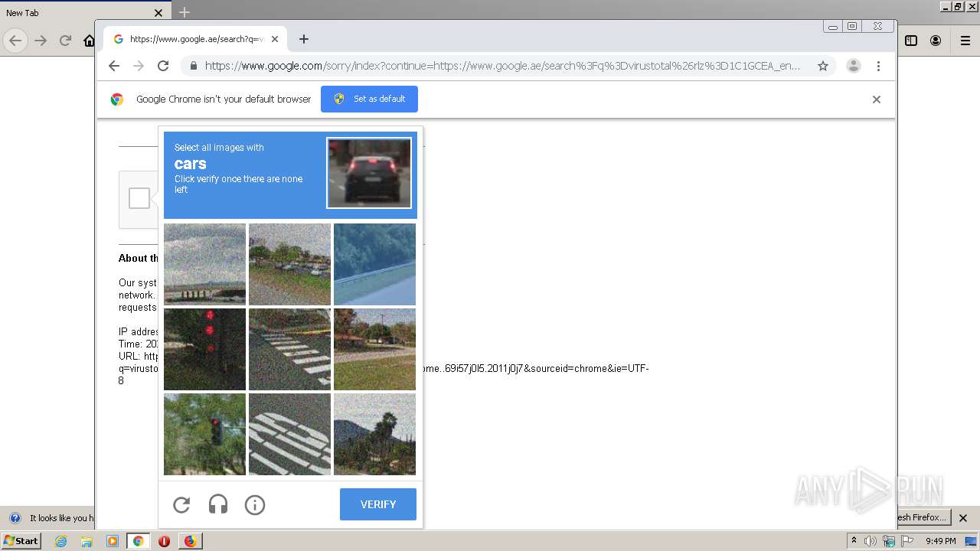This screenshot has height=551, width=980.
Task: Reload the captcha challenge images
Action: point(181,505)
